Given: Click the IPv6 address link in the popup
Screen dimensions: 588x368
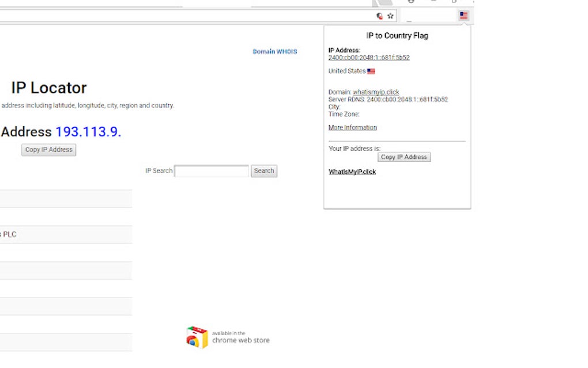Looking at the screenshot, I should coord(369,58).
